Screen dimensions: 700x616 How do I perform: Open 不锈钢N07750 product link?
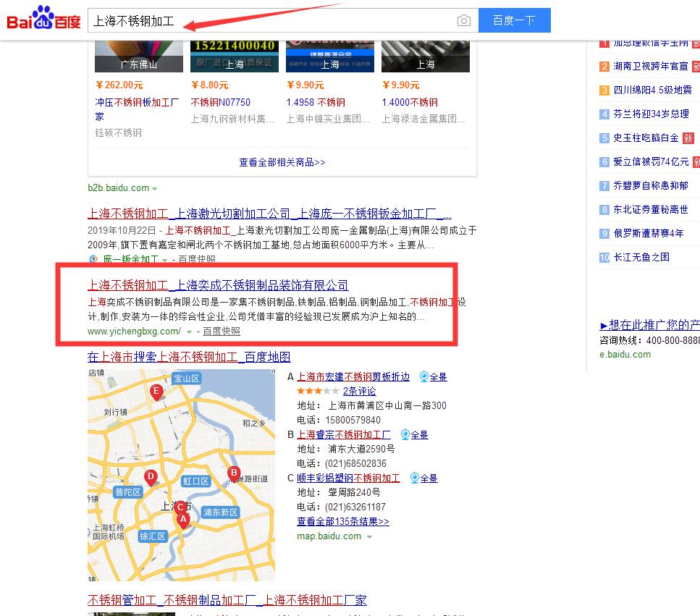coord(221,102)
